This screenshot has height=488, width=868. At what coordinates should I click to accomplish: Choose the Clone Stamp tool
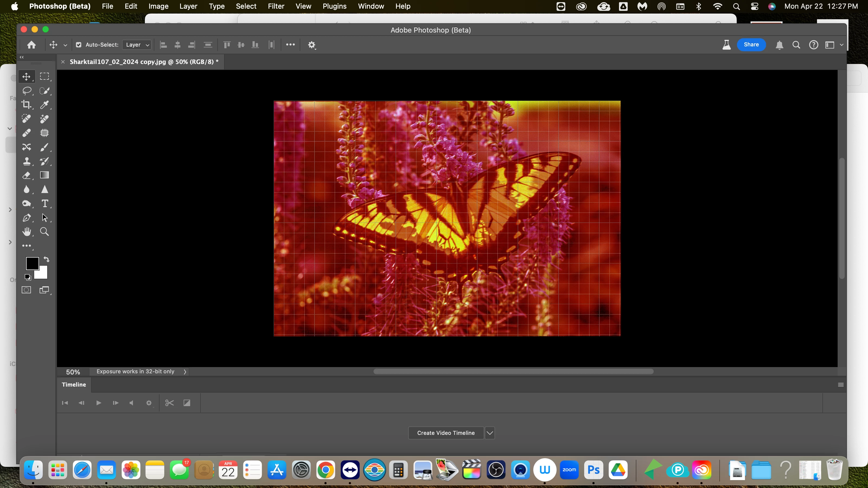click(27, 161)
